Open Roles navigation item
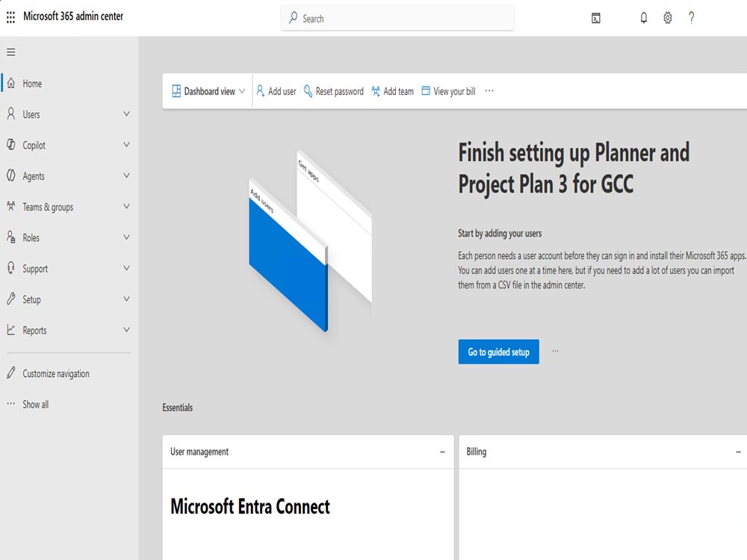The width and height of the screenshot is (747, 560). point(69,237)
